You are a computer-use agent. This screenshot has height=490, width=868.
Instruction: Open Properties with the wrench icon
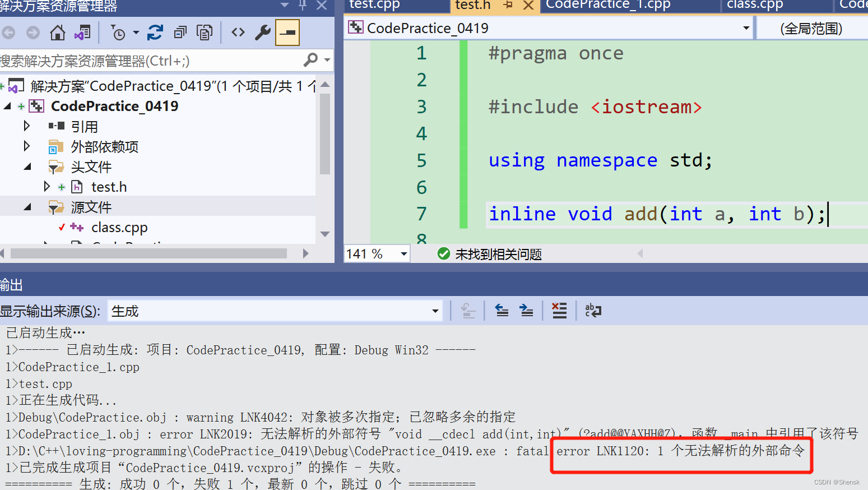[262, 33]
